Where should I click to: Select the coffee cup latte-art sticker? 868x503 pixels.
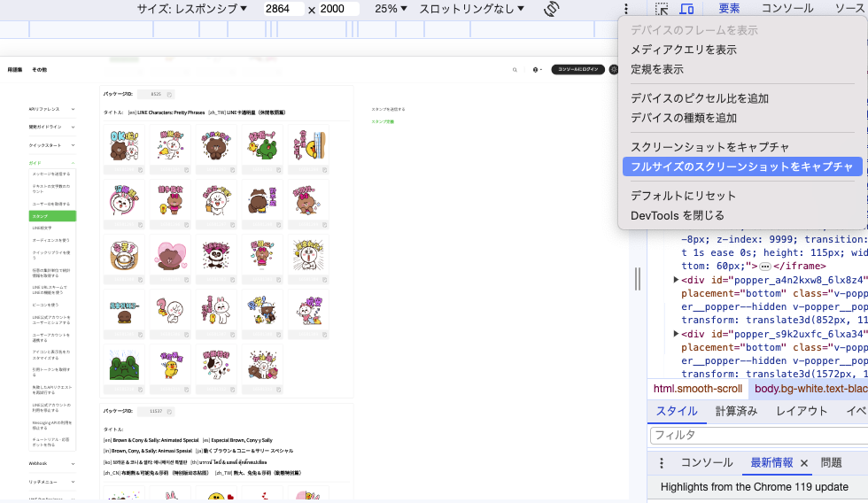pyautogui.click(x=124, y=254)
